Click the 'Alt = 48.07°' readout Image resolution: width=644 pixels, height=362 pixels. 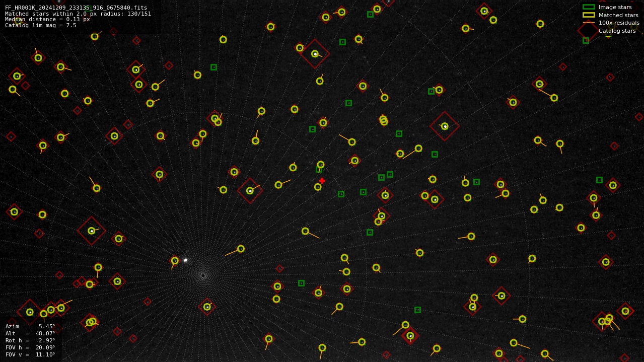coord(30,333)
